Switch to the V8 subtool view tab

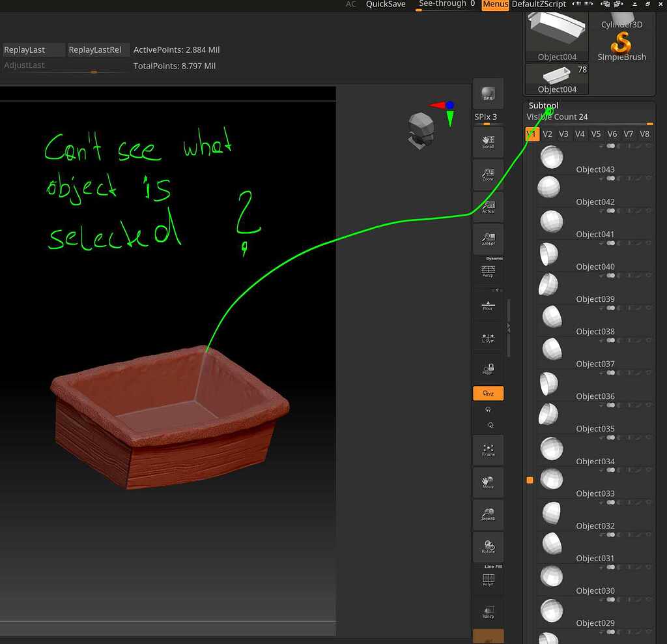[x=645, y=134]
